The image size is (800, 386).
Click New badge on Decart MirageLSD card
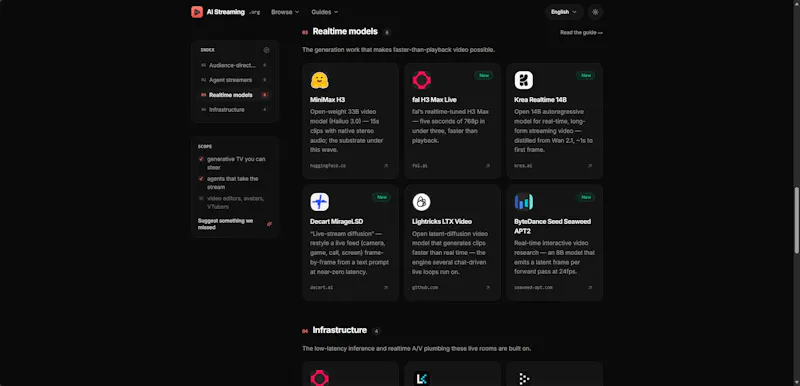[x=382, y=197]
